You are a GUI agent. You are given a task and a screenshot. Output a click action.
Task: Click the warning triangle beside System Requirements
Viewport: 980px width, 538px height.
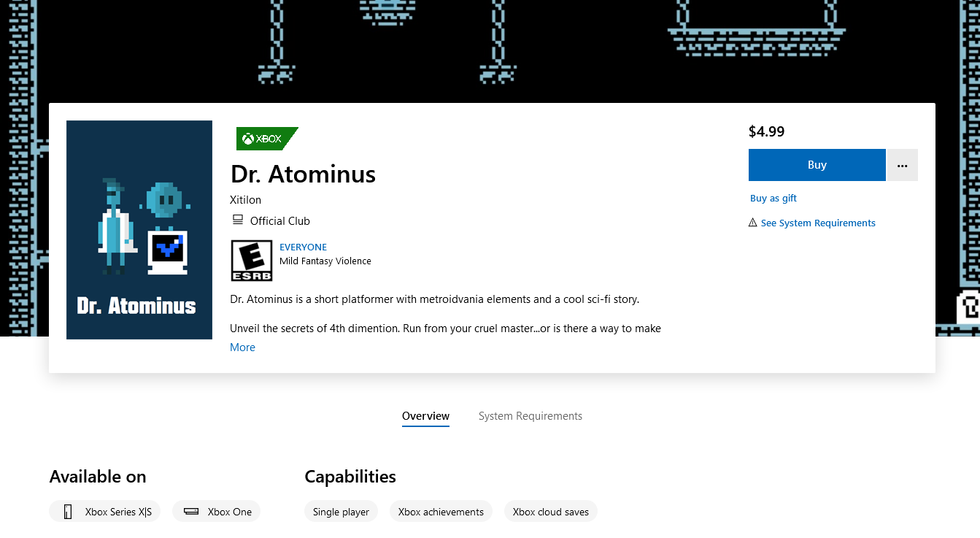(x=753, y=223)
